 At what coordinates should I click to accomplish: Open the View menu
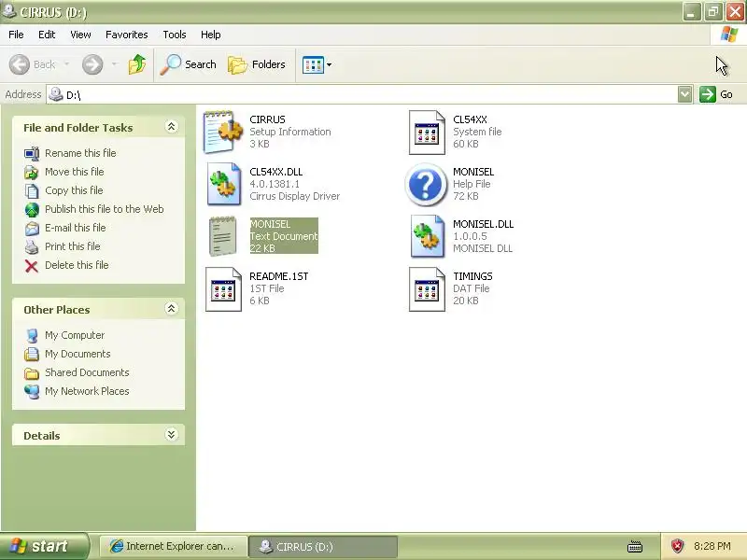pos(80,35)
